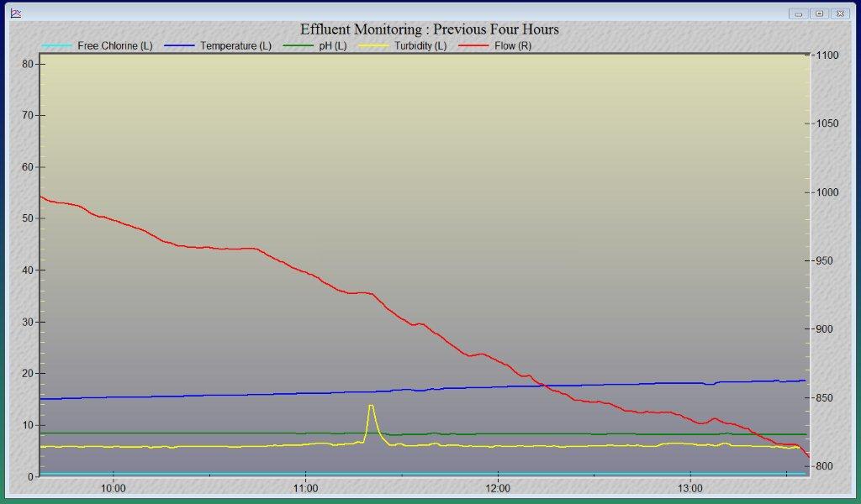Viewport: 861px width, 504px height.
Task: Click the chart app icon in title bar
Action: [x=16, y=13]
